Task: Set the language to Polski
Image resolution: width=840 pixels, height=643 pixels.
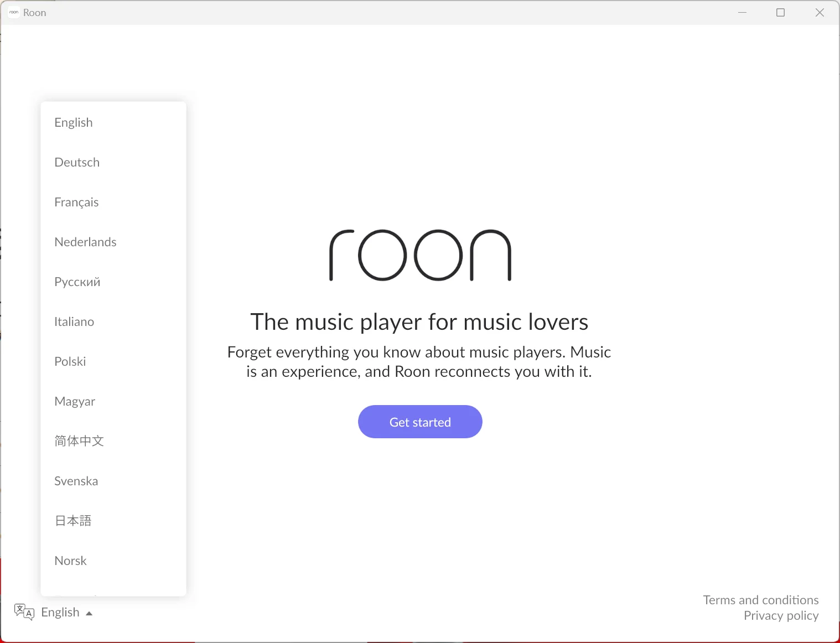Action: pos(70,361)
